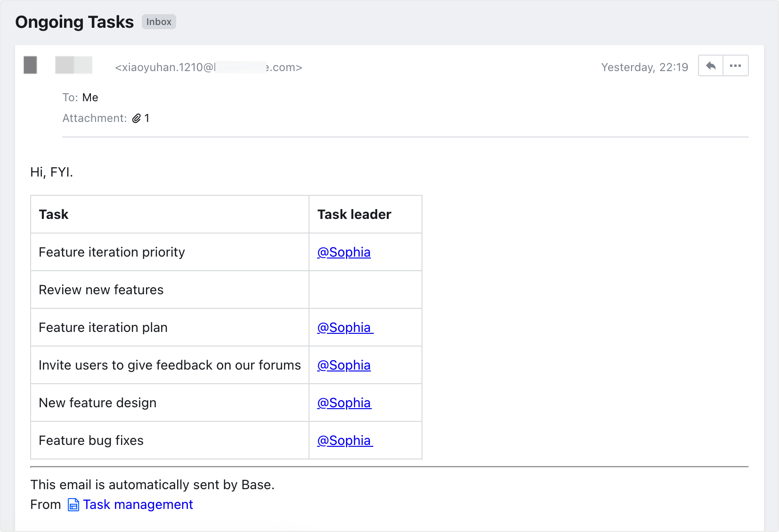
Task: Click the Ongoing Tasks subject title
Action: click(74, 22)
